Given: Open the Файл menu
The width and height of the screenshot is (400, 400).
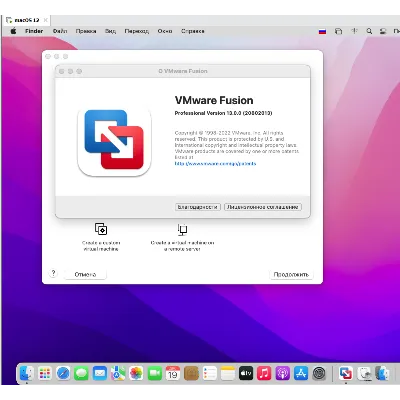Looking at the screenshot, I should coord(60,31).
